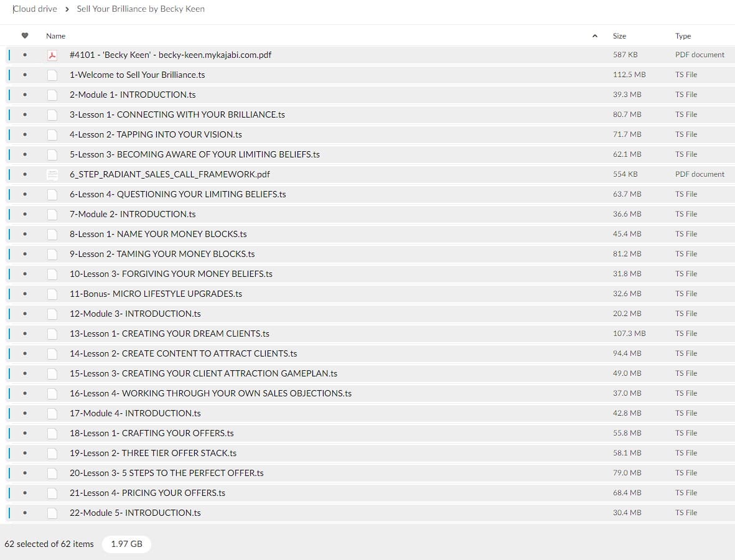Click the 1.97 GB selection size badge
The width and height of the screenshot is (735, 560).
[x=126, y=544]
